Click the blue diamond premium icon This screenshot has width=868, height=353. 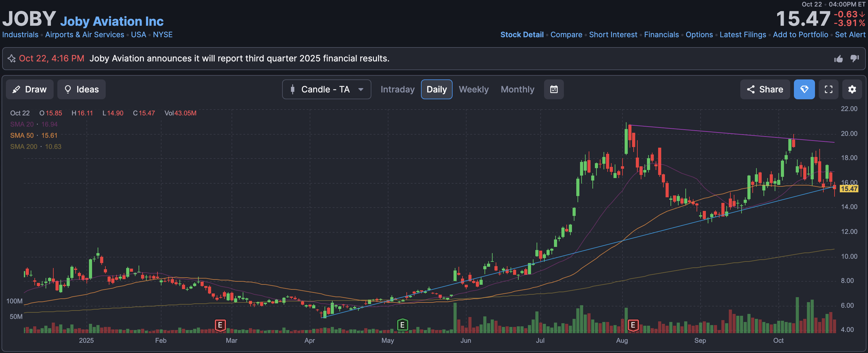804,89
